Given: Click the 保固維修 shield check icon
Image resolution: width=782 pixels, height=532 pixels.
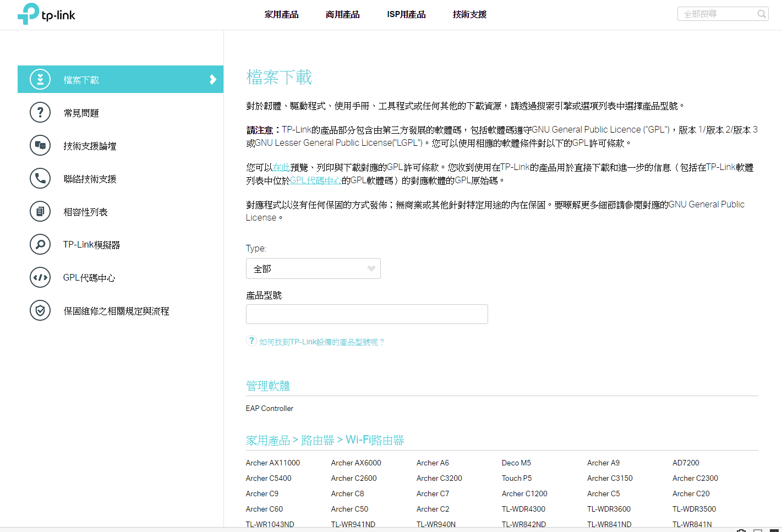Looking at the screenshot, I should (x=40, y=310).
